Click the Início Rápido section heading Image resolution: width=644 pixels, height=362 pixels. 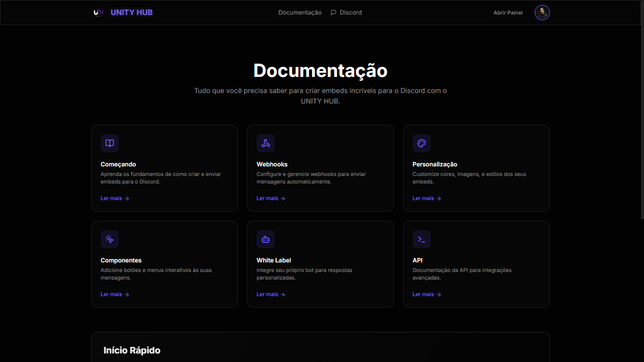[132, 350]
